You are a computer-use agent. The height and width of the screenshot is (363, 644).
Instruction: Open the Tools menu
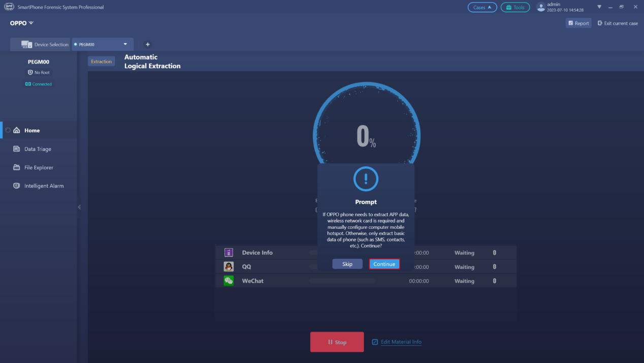[515, 8]
